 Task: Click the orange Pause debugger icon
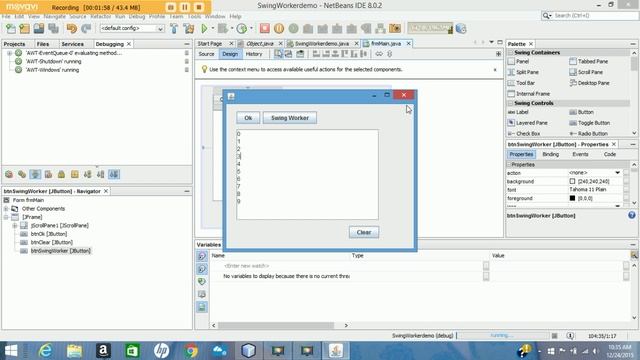tap(279, 29)
